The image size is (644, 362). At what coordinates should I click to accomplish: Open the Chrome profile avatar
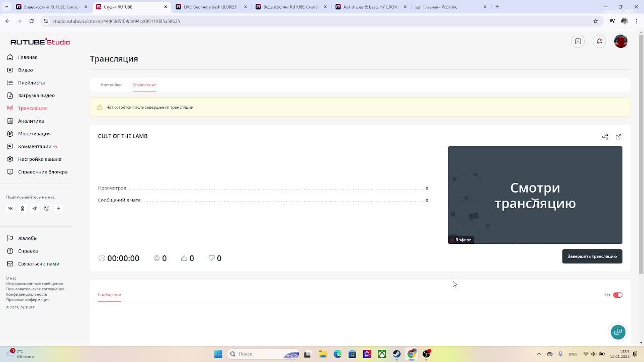pos(624,21)
